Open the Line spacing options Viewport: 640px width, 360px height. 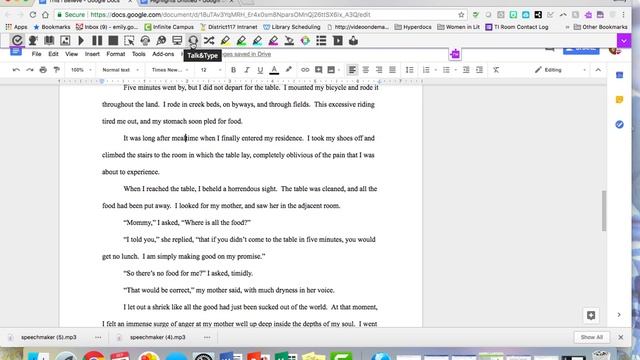click(409, 70)
